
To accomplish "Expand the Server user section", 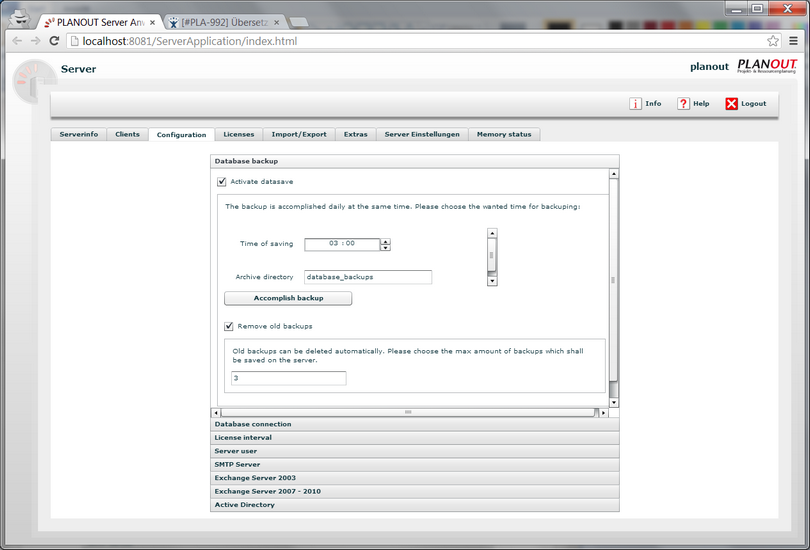I will [415, 451].
